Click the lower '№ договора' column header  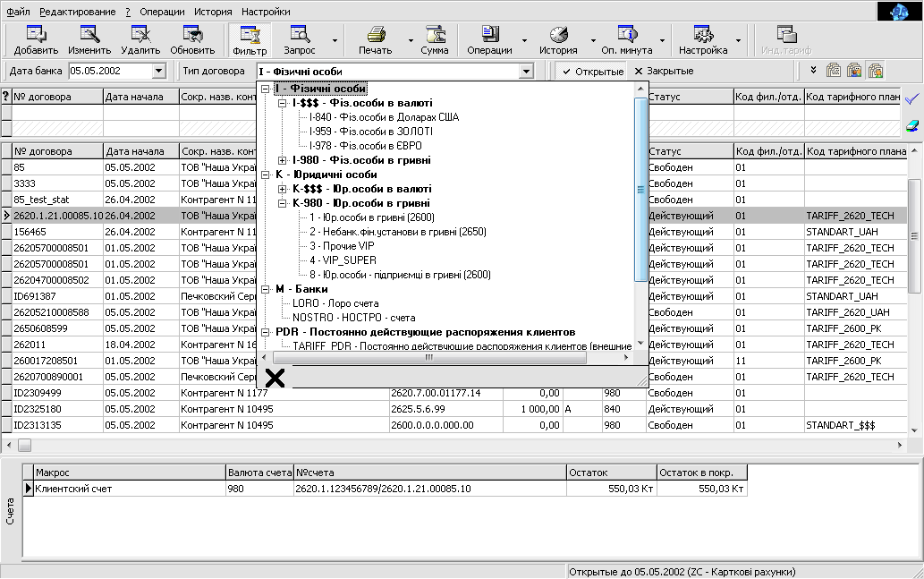point(58,151)
